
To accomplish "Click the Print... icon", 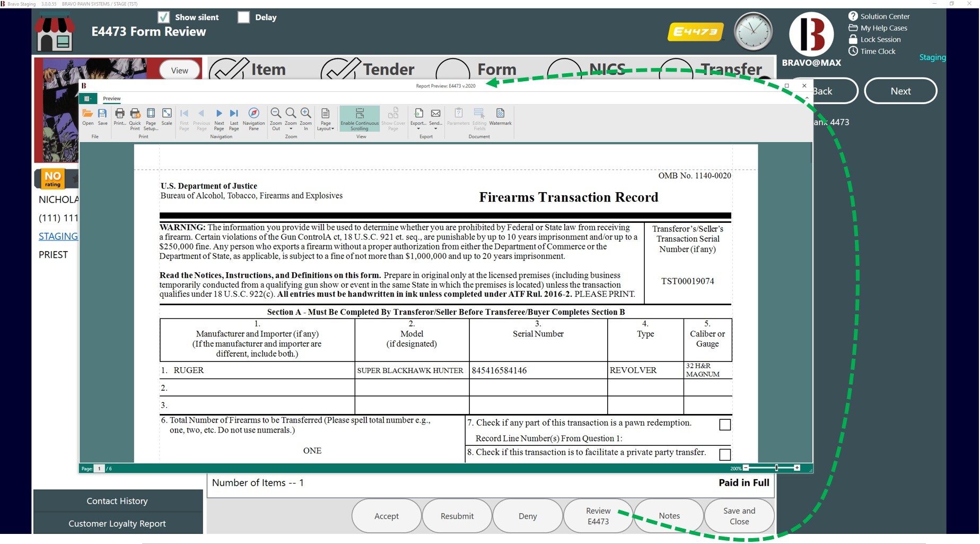I will [x=120, y=117].
